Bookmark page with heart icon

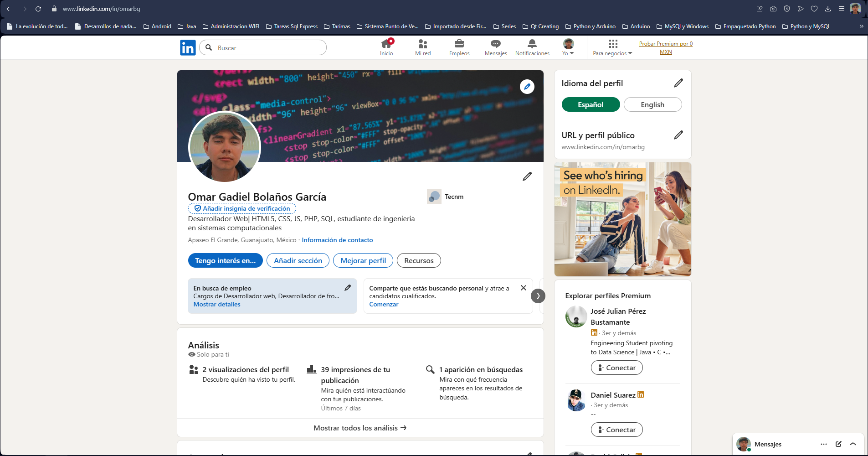pyautogui.click(x=814, y=9)
